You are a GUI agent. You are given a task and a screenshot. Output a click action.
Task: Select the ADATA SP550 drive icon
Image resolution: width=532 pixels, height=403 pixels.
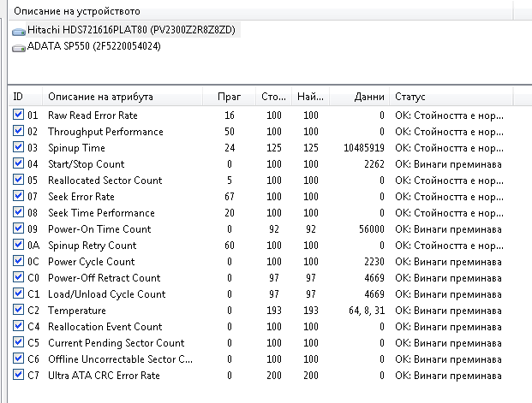click(x=19, y=48)
